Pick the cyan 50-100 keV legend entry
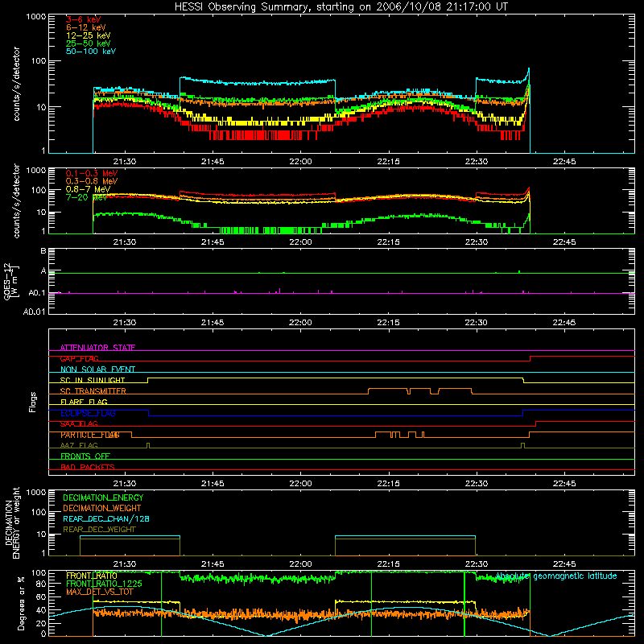Screen dimensions: 644x644 click(x=91, y=52)
